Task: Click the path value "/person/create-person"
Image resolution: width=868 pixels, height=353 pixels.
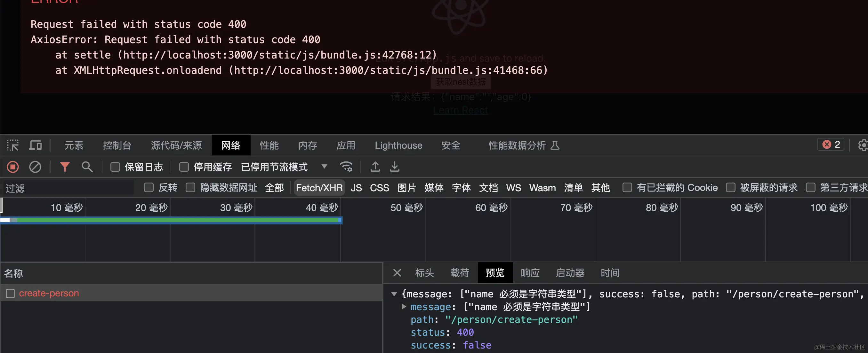Action: pyautogui.click(x=511, y=320)
